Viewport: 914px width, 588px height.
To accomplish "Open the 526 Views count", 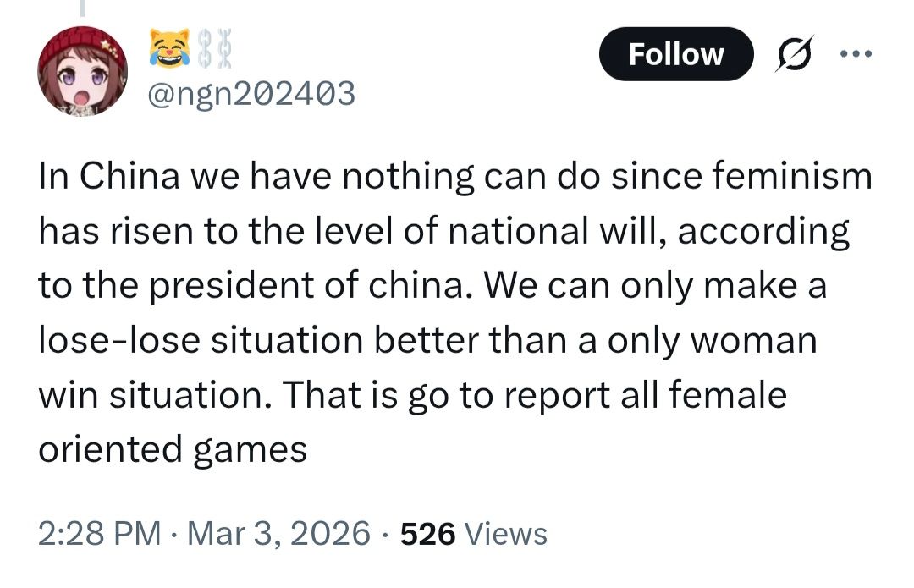I will [473, 534].
